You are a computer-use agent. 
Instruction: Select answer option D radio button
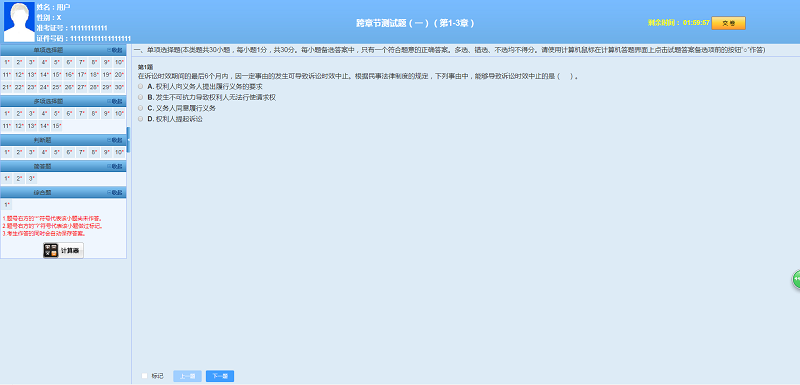coord(141,119)
